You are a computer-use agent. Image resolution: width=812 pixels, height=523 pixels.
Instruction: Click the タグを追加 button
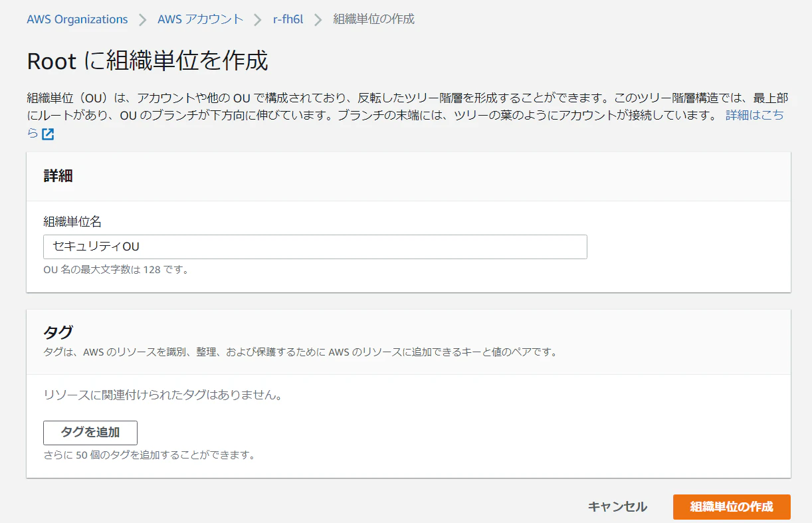click(x=90, y=433)
